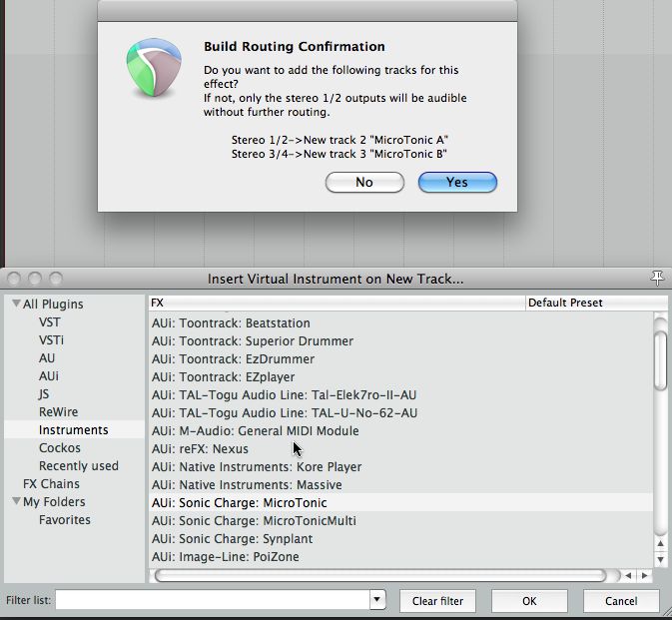Select AUi: Toontrack: EzDrummer

tap(233, 359)
